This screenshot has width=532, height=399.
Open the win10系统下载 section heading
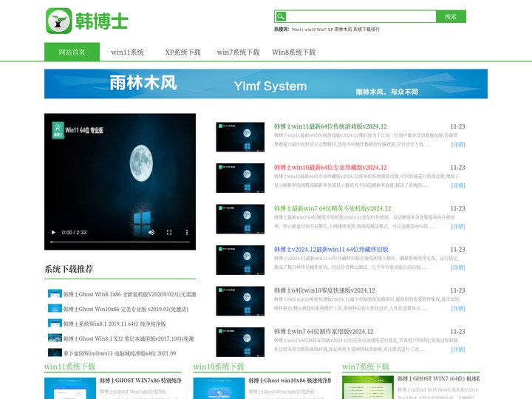click(219, 366)
